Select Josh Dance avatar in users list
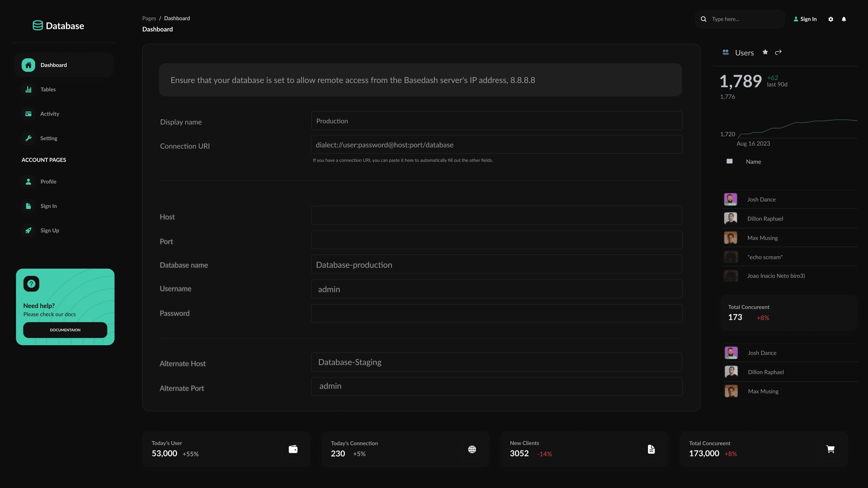The image size is (868, 488). [730, 199]
